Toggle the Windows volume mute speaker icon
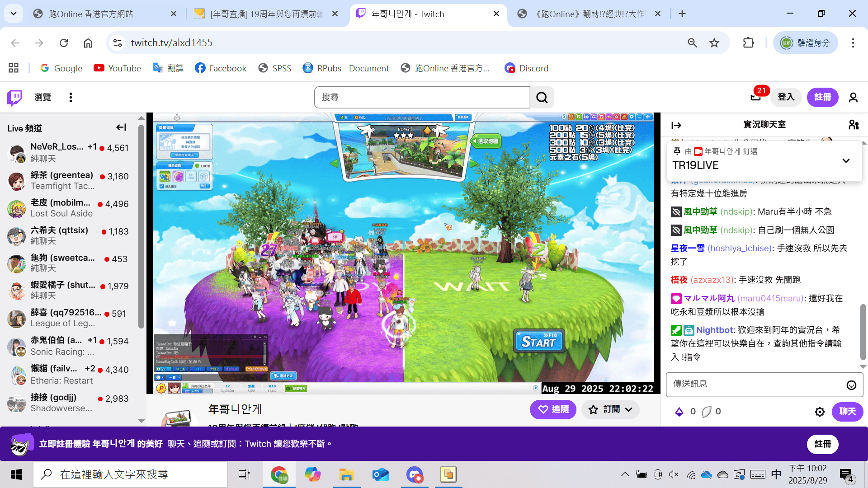Image resolution: width=868 pixels, height=488 pixels. point(674,474)
